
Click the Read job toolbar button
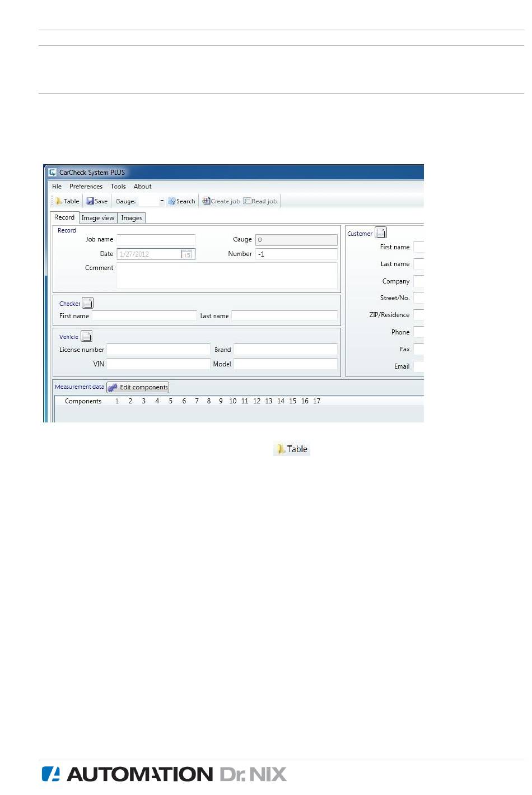click(x=260, y=201)
